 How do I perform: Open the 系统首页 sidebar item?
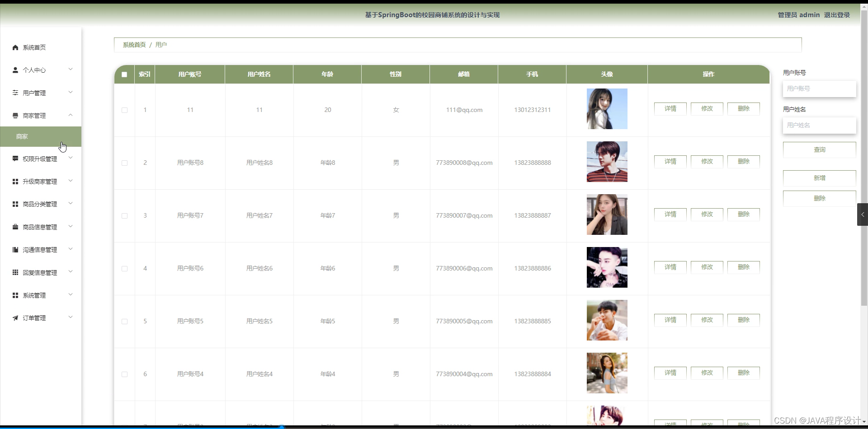pyautogui.click(x=41, y=47)
